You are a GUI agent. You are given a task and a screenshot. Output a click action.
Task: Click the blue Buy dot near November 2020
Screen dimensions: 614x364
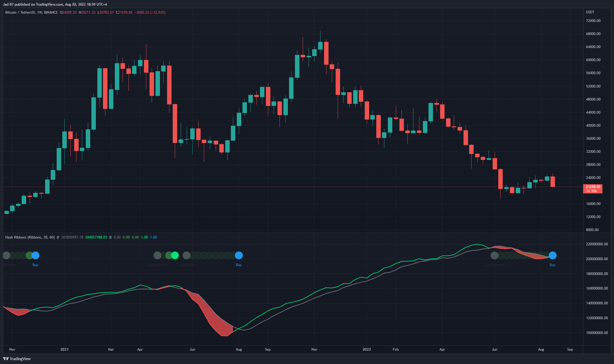click(35, 255)
